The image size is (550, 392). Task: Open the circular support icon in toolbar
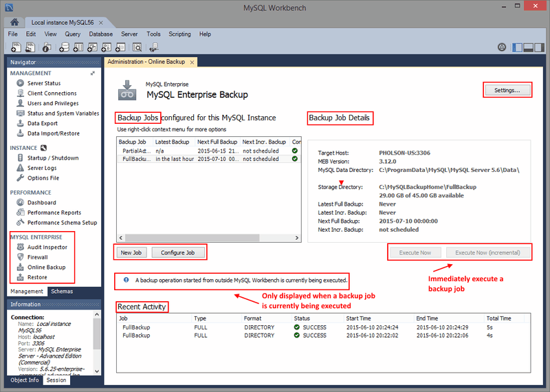point(502,47)
